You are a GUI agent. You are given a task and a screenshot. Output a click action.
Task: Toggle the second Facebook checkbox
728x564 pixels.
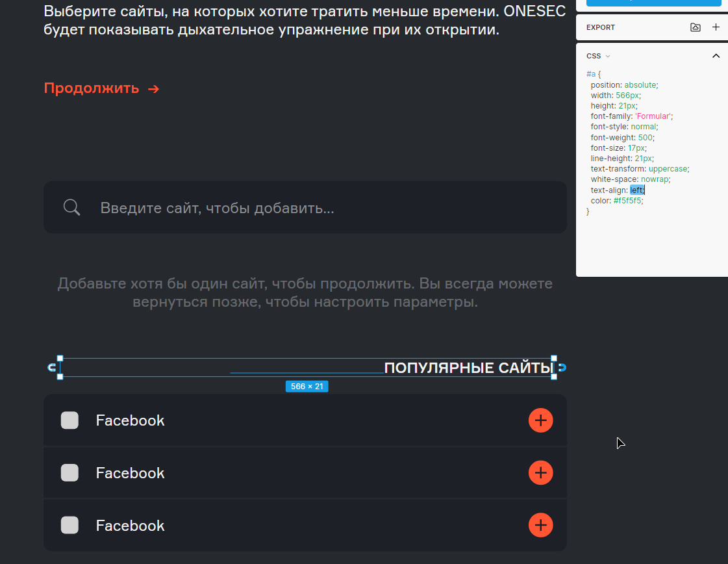69,473
